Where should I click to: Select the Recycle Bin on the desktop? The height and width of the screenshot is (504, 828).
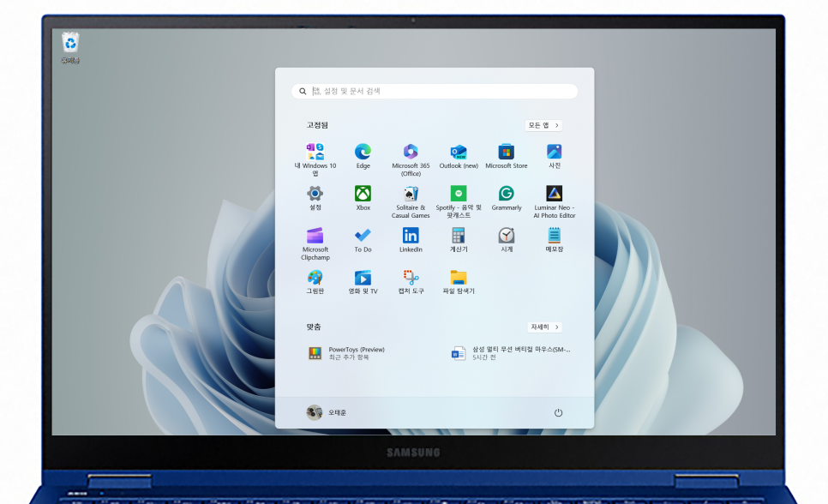click(70, 48)
